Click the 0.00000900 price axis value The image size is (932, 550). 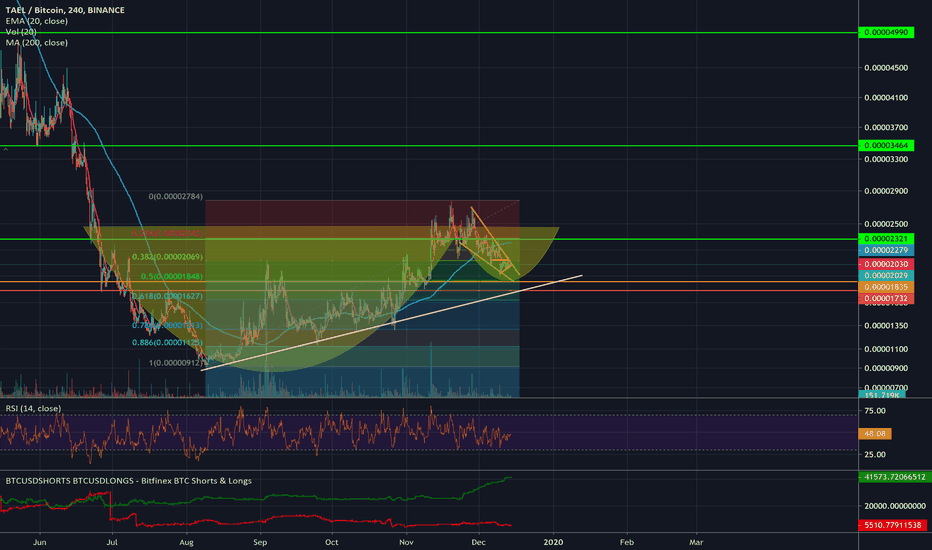point(886,368)
